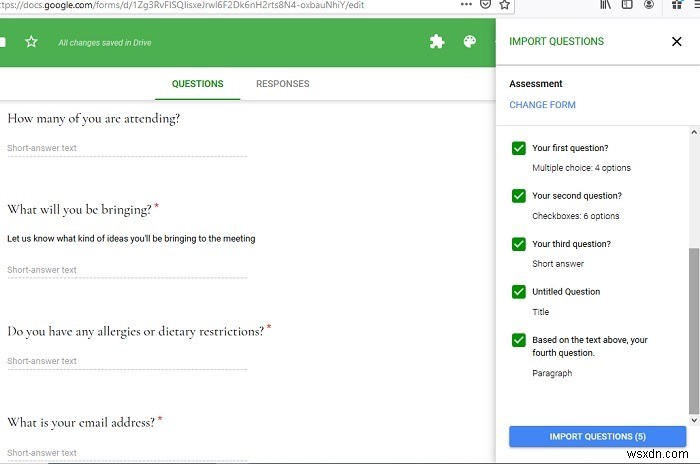Open the browser page actions ellipsis menu
This screenshot has width=700, height=464.
tap(466, 4)
